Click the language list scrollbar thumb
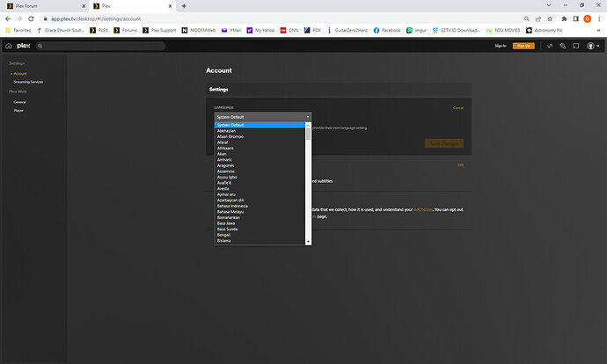607x364 pixels. coord(308,134)
